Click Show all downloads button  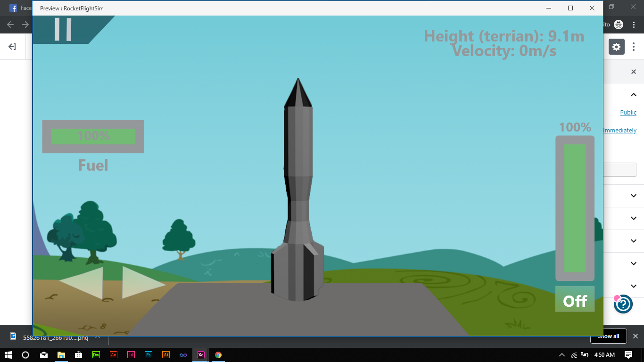[x=608, y=336]
